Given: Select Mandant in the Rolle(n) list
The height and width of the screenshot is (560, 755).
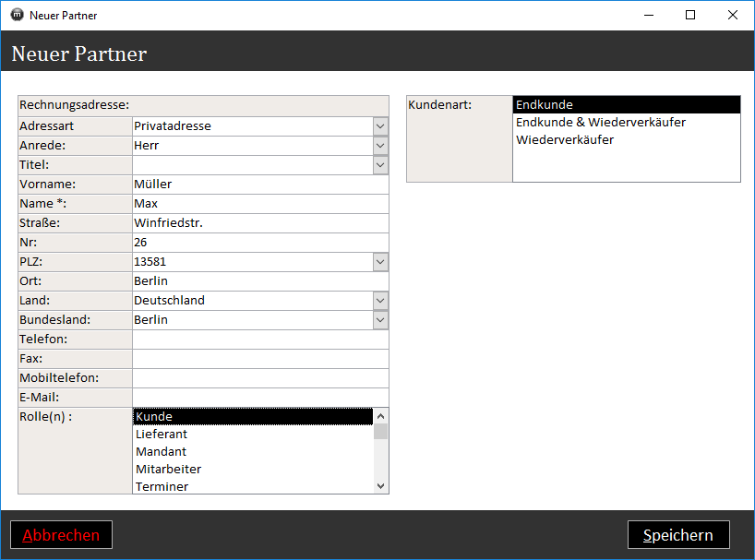Looking at the screenshot, I should [253, 452].
